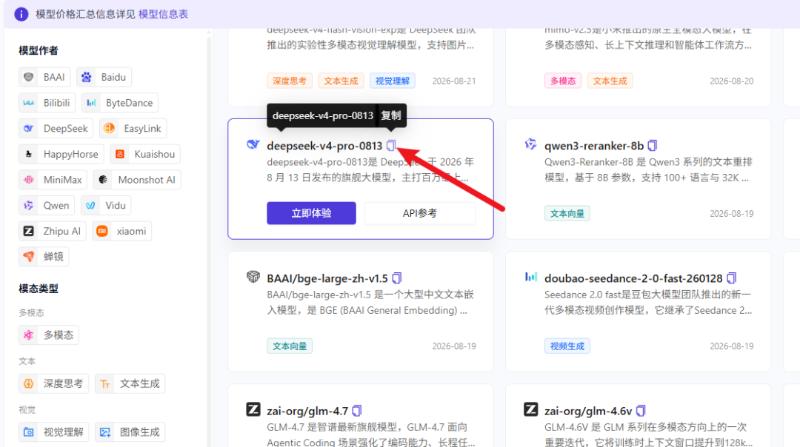Filter models by Kuaishou author
The width and height of the screenshot is (800, 447).
145,154
